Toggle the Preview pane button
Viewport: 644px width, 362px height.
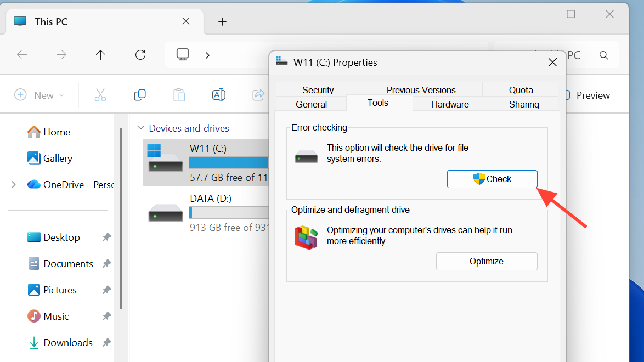[x=588, y=95]
